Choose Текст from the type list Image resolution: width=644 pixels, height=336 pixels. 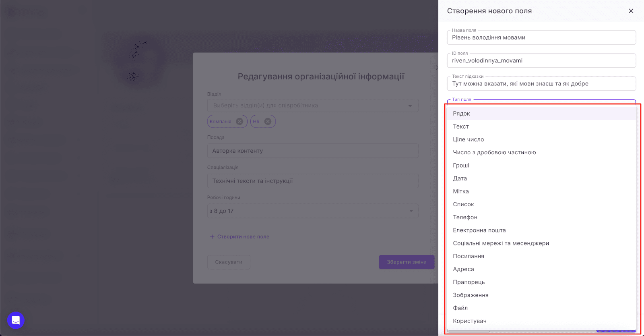(461, 127)
